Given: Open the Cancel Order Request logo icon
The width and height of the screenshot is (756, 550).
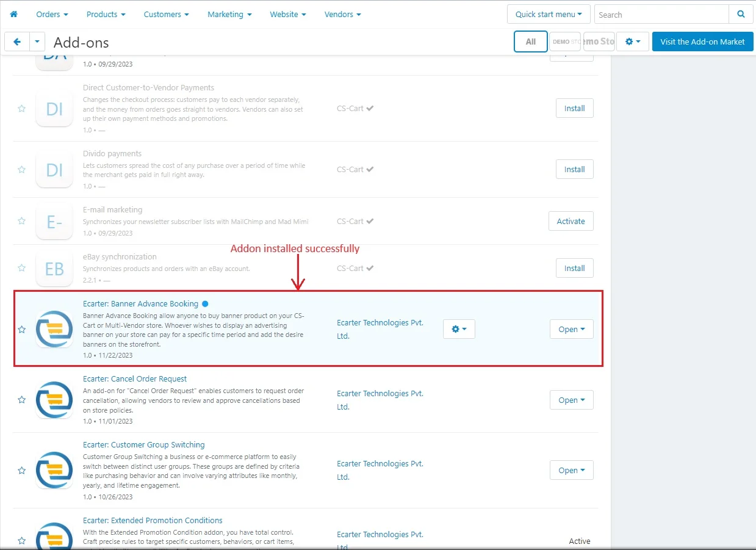Looking at the screenshot, I should (x=54, y=400).
